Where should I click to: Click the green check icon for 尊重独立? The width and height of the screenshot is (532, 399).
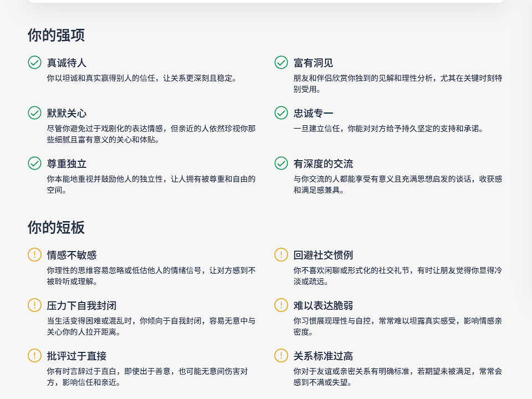(x=34, y=163)
